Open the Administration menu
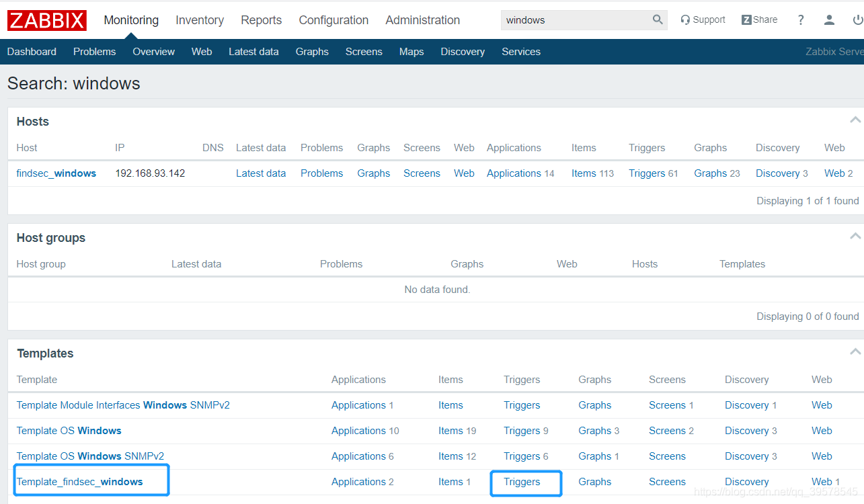Viewport: 864px width, 504px height. tap(423, 20)
